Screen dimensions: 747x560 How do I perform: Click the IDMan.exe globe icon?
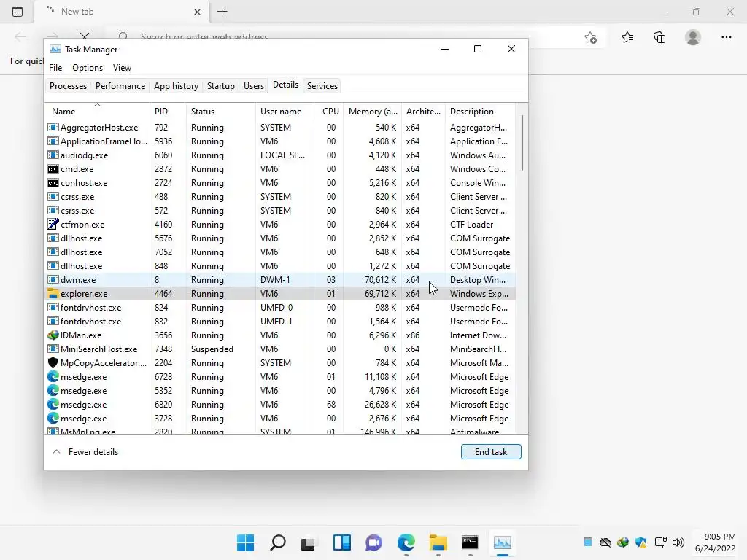[53, 335]
